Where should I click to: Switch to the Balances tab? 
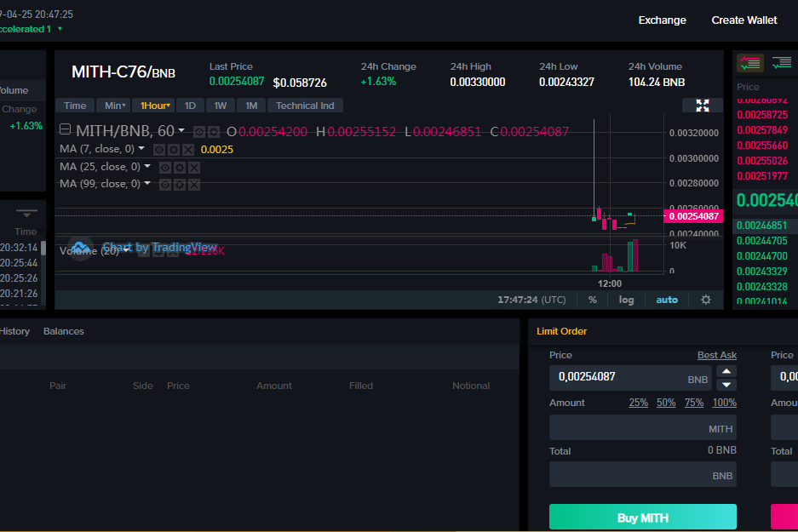pos(63,331)
